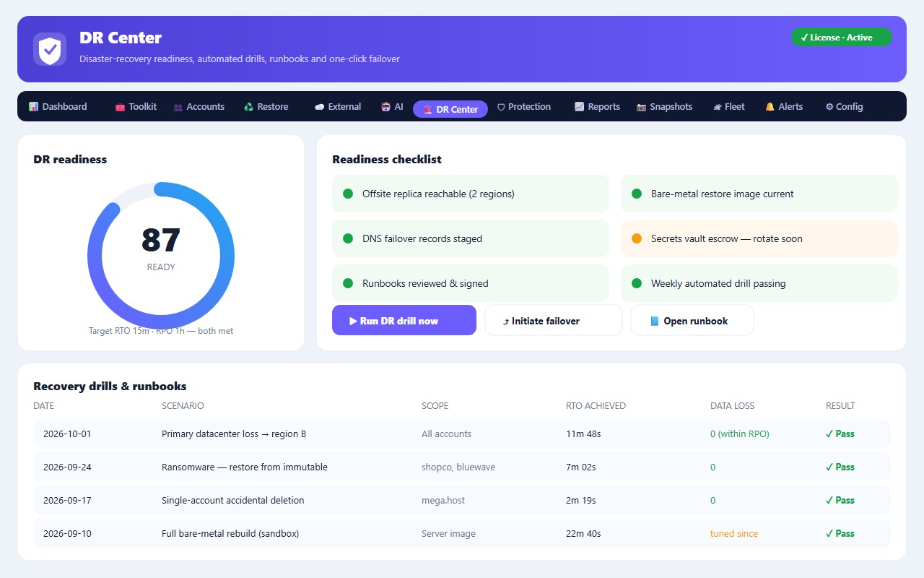Click the 22m 40s RTO value
The height and width of the screenshot is (578, 924).
coord(583,534)
